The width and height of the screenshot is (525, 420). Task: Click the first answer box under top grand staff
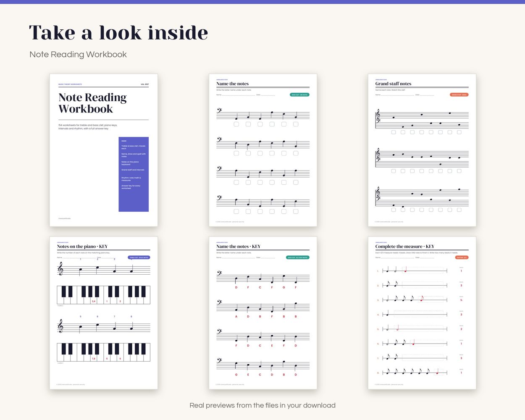pyautogui.click(x=394, y=132)
